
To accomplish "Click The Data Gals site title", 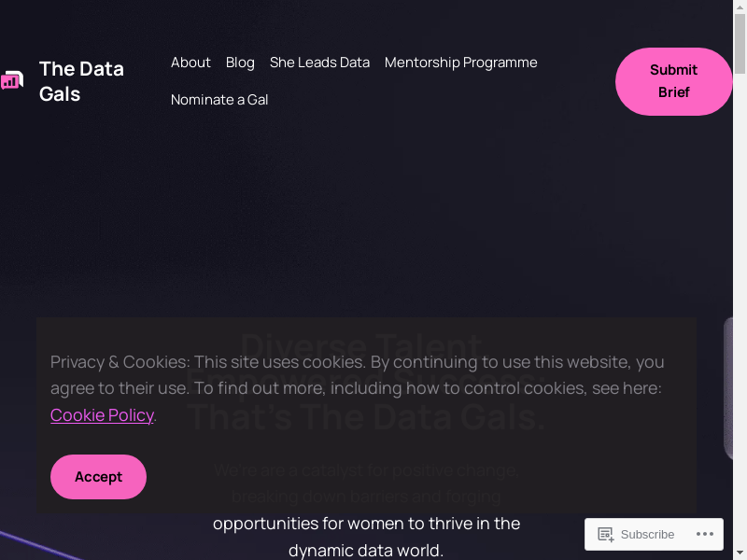I will [x=81, y=81].
